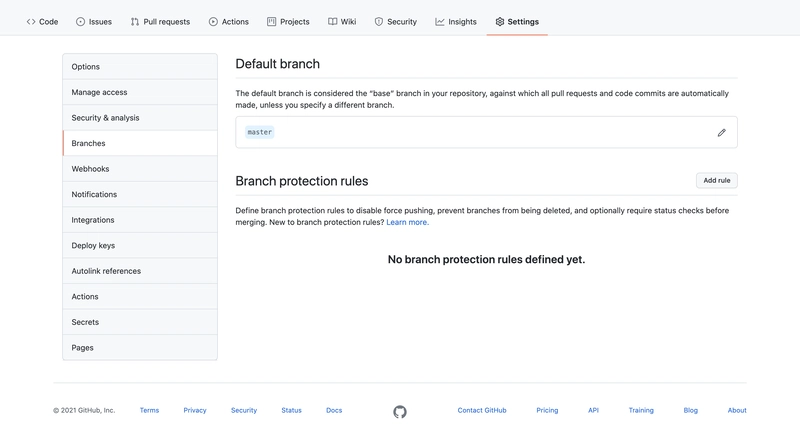Select Branches in the sidebar
The height and width of the screenshot is (447, 800).
(x=140, y=143)
